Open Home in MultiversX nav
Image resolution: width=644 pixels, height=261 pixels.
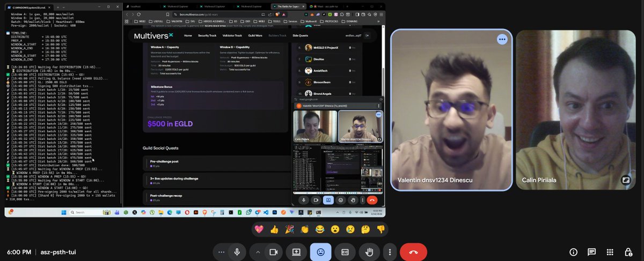[188, 35]
